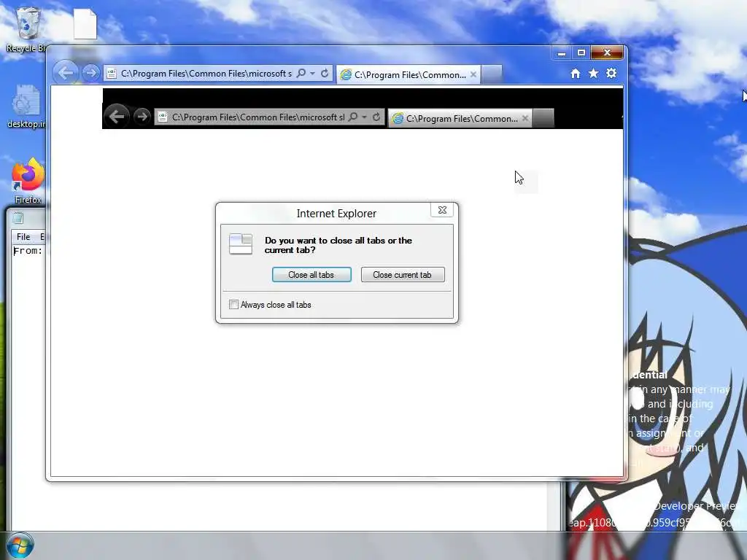Close the C:\Program Files\Common... tab
747x560 pixels.
473,75
